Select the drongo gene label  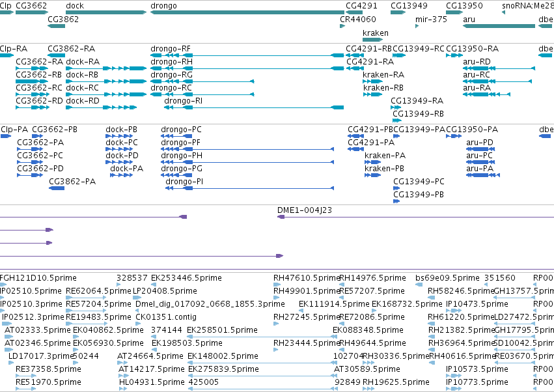tap(163, 6)
